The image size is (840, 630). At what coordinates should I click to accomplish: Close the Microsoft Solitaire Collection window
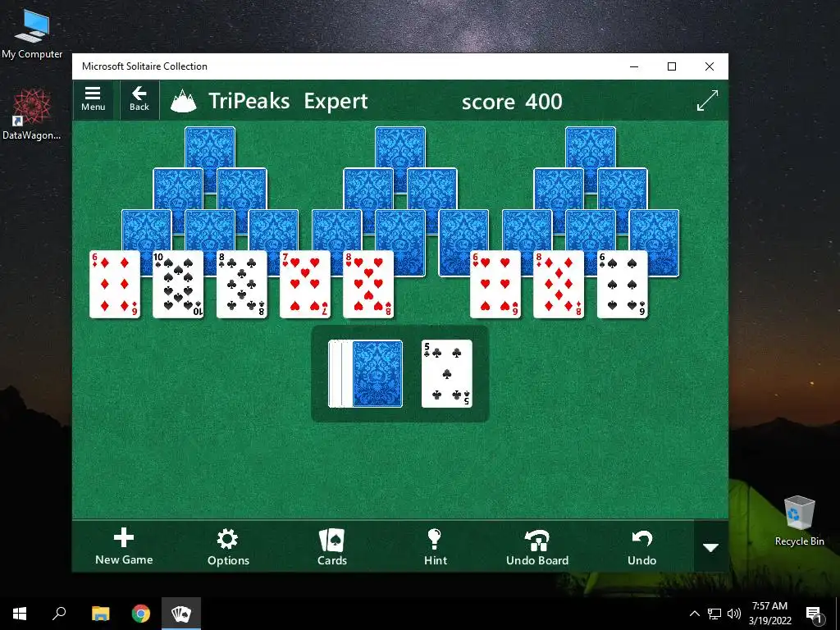(710, 66)
